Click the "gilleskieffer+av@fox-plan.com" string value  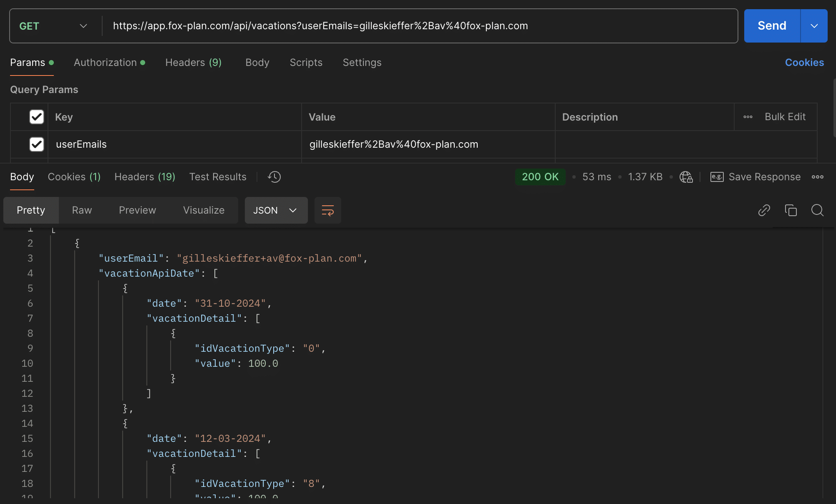pyautogui.click(x=269, y=258)
